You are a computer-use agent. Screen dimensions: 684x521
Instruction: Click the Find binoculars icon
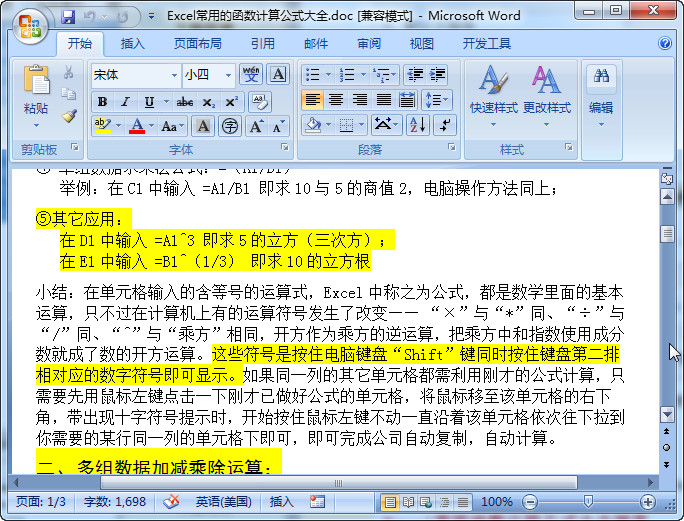pos(601,76)
